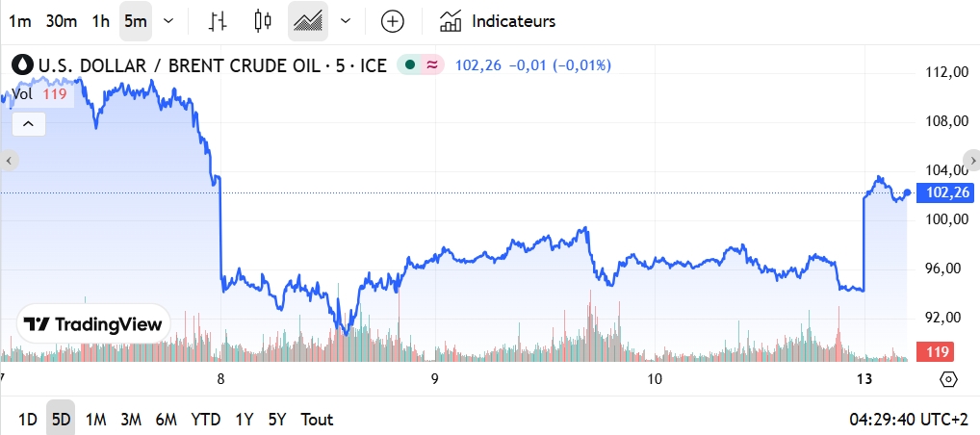
Task: Select the bars chart style icon
Action: pos(219,21)
